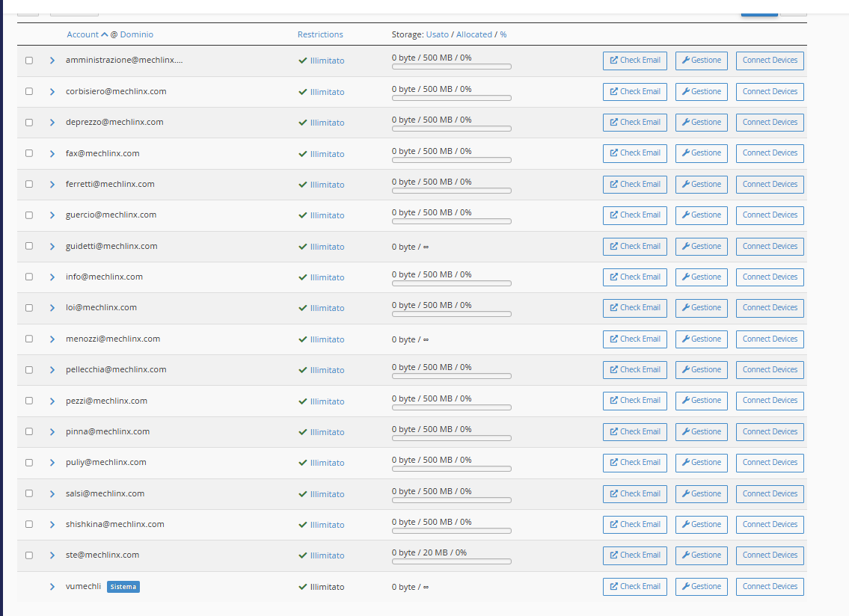Check the box next to shishkina@mechlinx.com
The width and height of the screenshot is (849, 616).
coord(29,525)
